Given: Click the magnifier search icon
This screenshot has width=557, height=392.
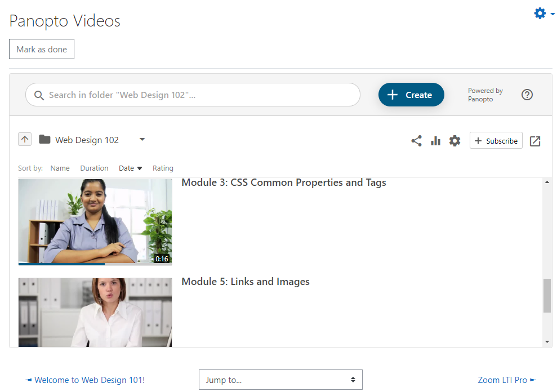Looking at the screenshot, I should tap(39, 95).
